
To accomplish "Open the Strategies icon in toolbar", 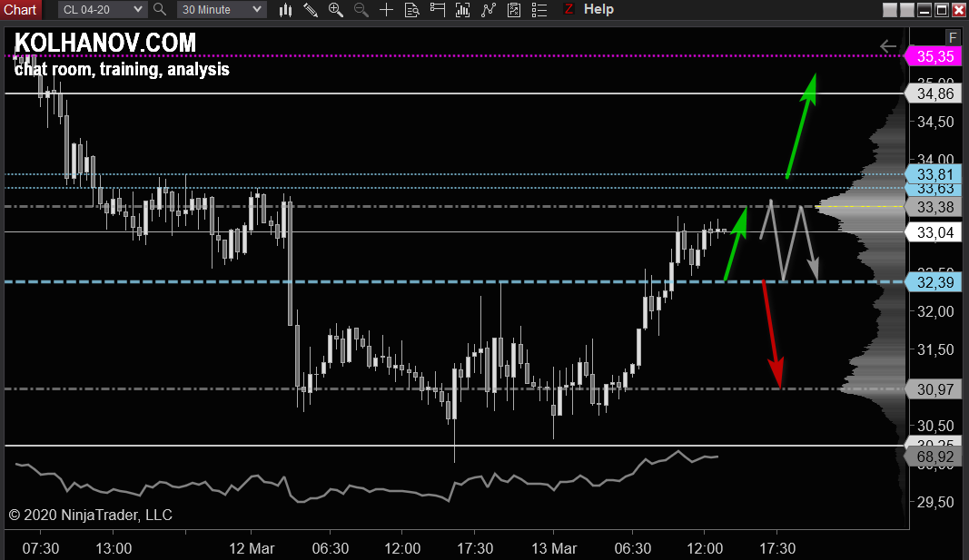I will click(513, 9).
